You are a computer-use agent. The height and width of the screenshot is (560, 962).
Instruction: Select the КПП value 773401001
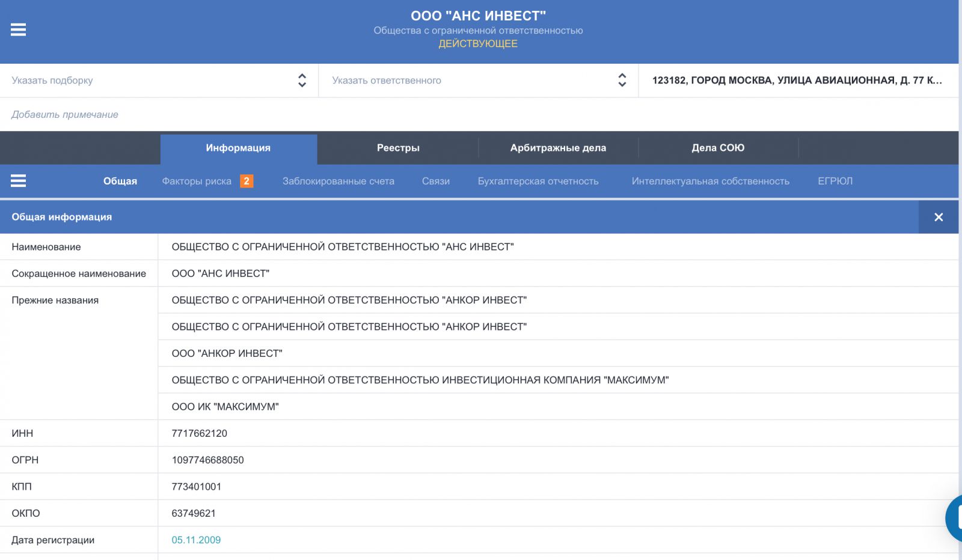pyautogui.click(x=196, y=486)
